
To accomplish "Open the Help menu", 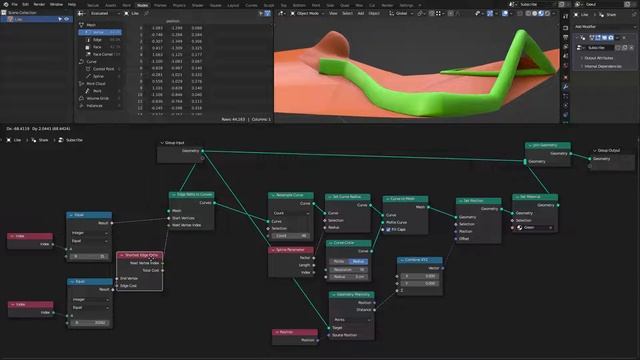I will click(72, 4).
